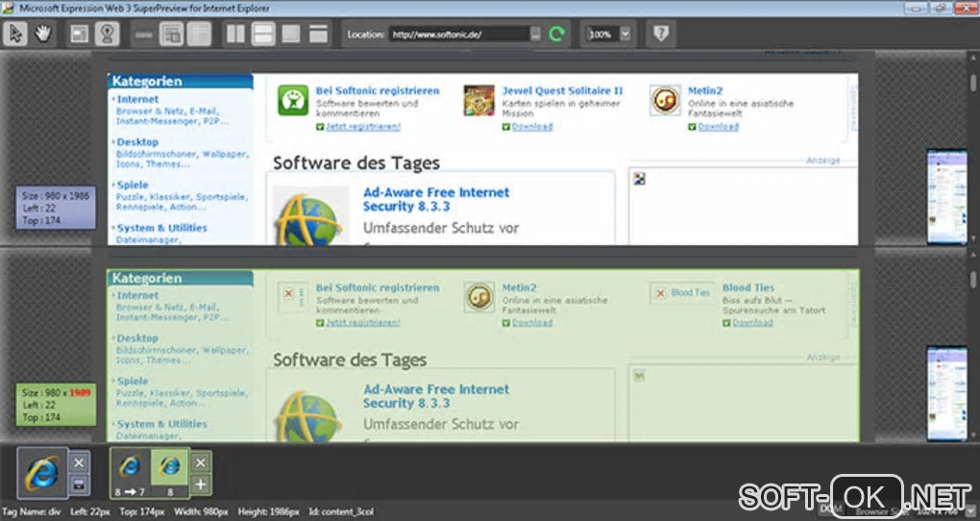Remove the comparison browser with its X
The height and width of the screenshot is (521, 980).
pyautogui.click(x=200, y=462)
